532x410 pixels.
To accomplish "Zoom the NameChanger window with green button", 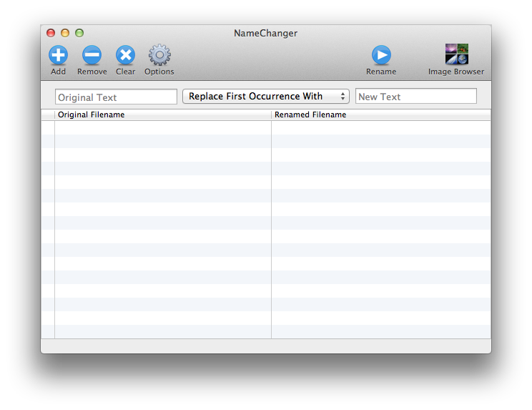I will [79, 33].
